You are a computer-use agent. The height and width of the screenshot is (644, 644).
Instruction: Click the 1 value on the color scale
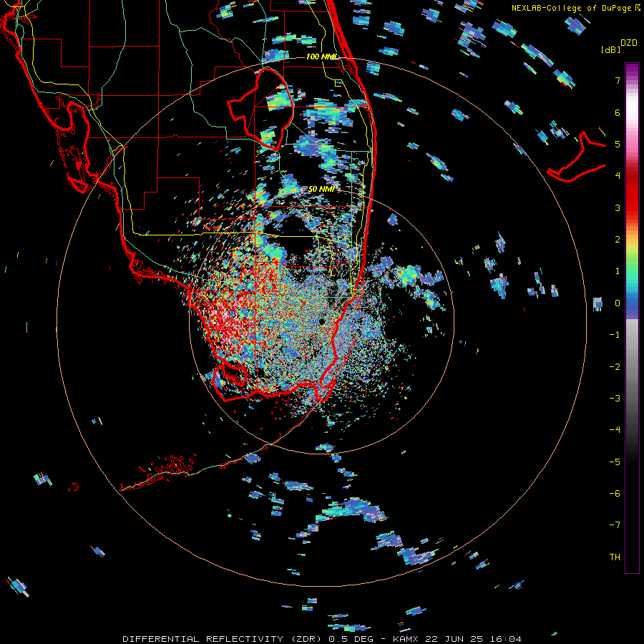click(x=618, y=271)
